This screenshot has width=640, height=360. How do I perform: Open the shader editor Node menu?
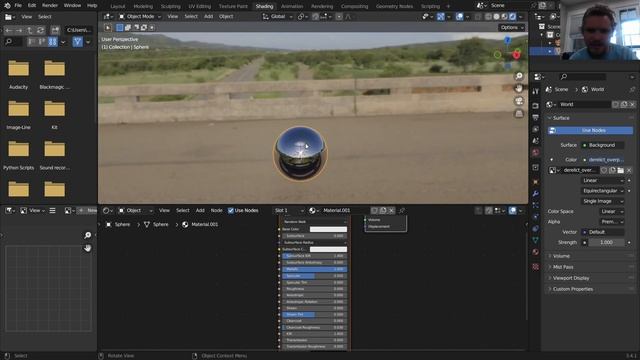tap(216, 211)
